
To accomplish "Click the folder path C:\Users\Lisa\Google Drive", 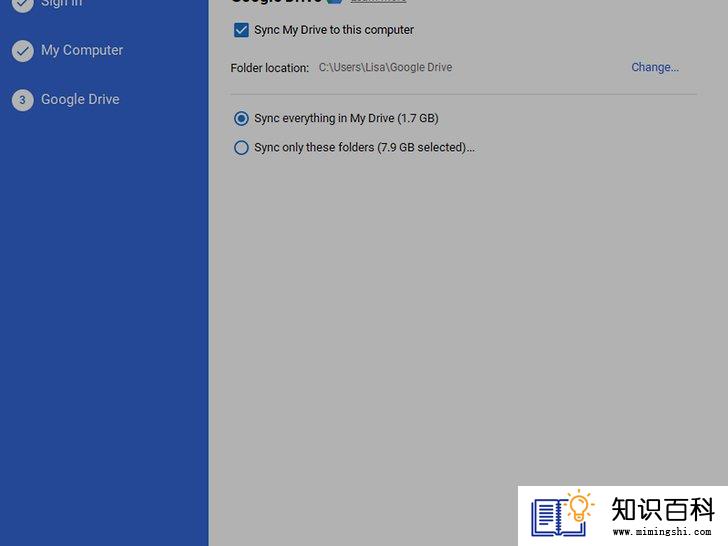I will [x=385, y=67].
